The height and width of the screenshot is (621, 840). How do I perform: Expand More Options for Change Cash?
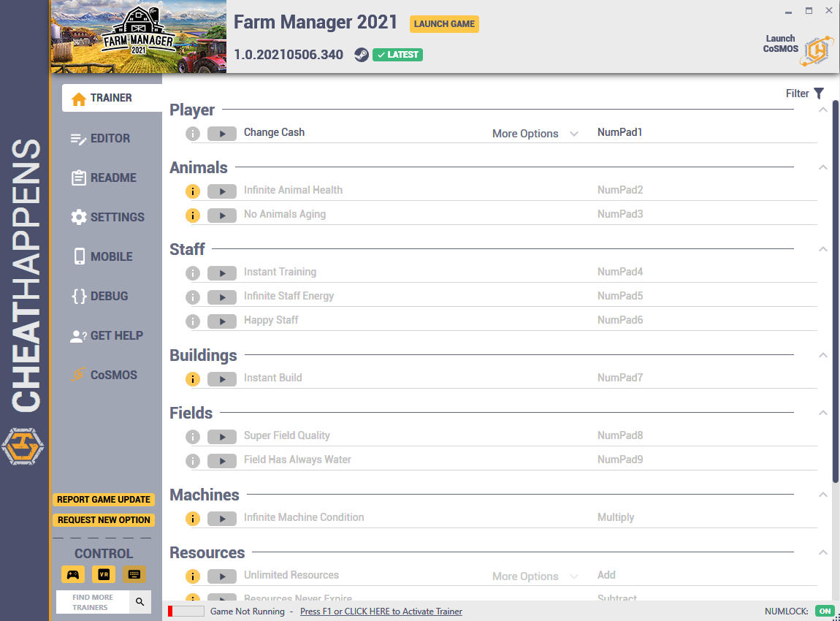[535, 134]
